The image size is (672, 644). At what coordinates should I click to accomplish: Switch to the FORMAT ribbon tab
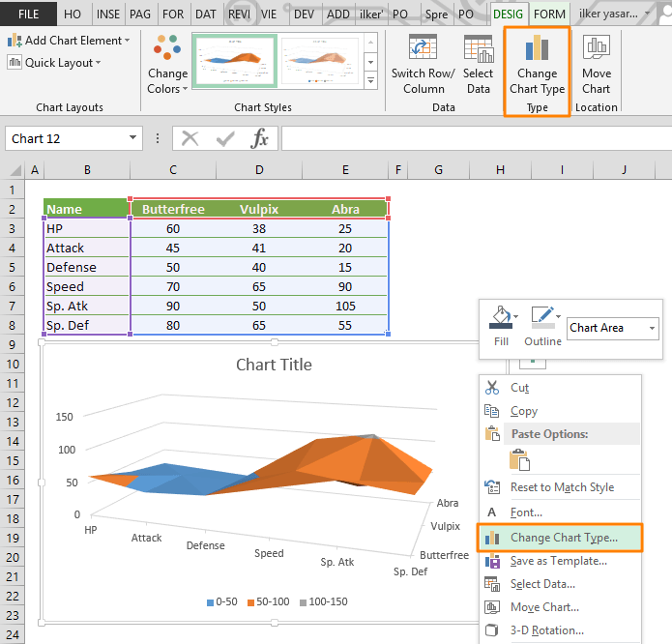coord(549,15)
